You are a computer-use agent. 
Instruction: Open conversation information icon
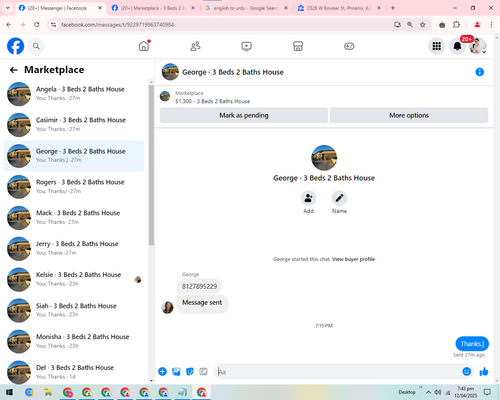pyautogui.click(x=479, y=72)
